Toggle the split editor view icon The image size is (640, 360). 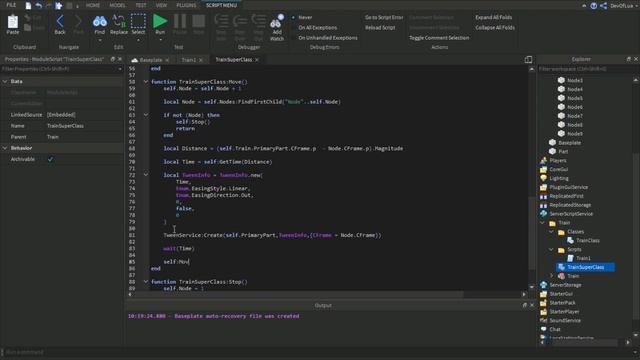[528, 60]
